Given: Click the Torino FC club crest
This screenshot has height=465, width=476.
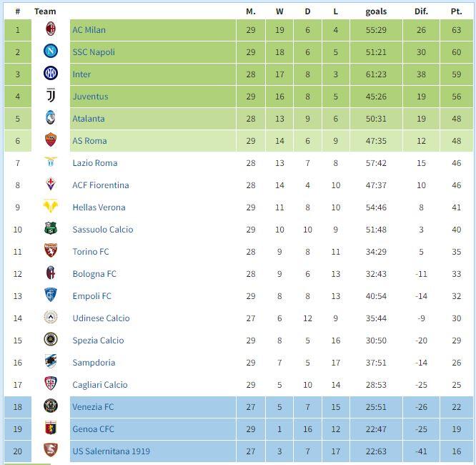Looking at the screenshot, I should point(51,252).
